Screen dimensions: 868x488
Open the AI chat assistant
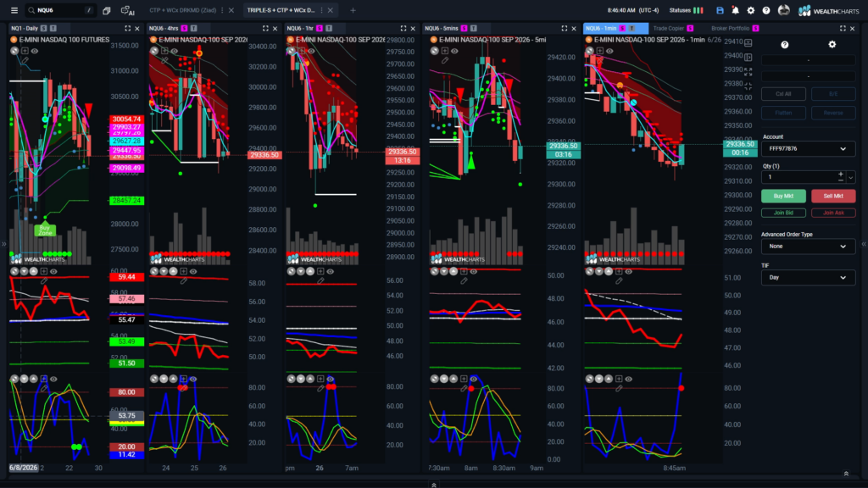127,10
